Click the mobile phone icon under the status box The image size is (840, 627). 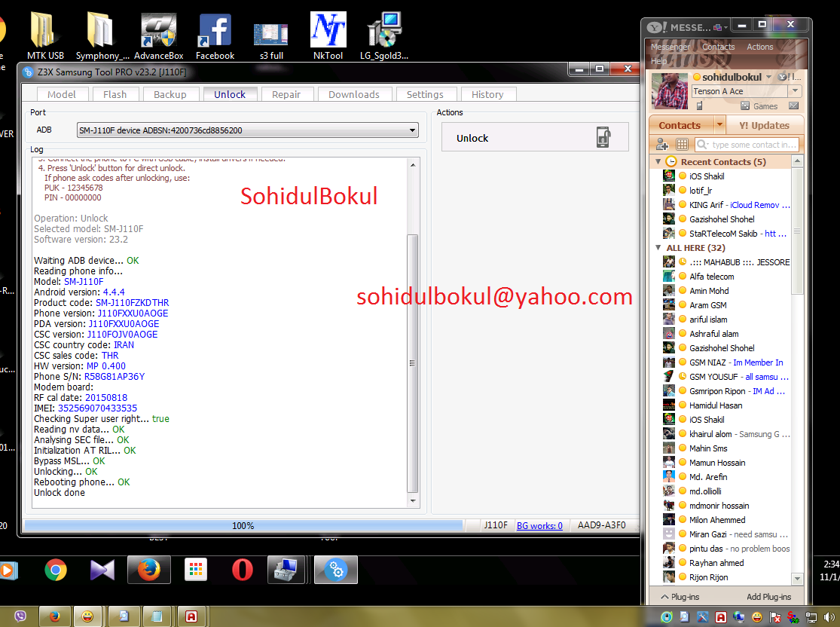point(699,106)
